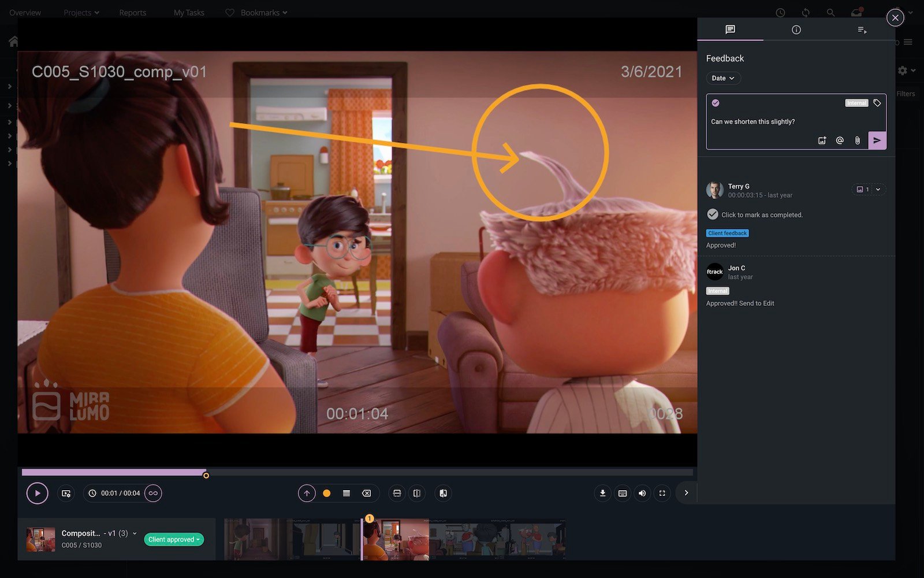The height and width of the screenshot is (578, 924).
Task: Mark Terry G's note as completed
Action: (x=713, y=214)
